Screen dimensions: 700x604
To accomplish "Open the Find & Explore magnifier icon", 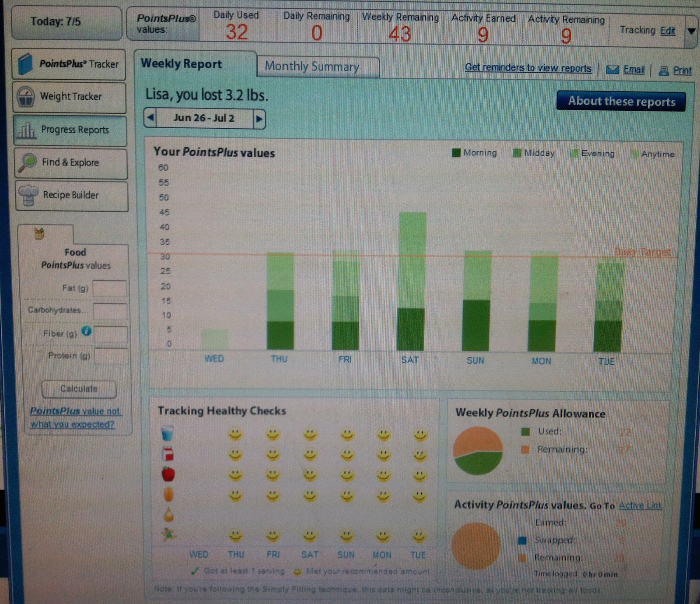I will (27, 163).
